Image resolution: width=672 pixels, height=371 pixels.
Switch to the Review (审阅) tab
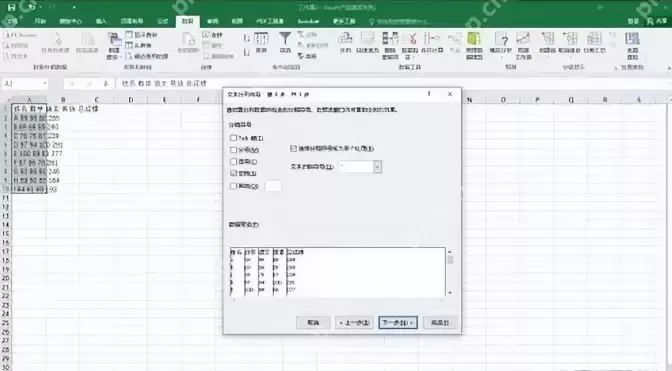(x=213, y=21)
